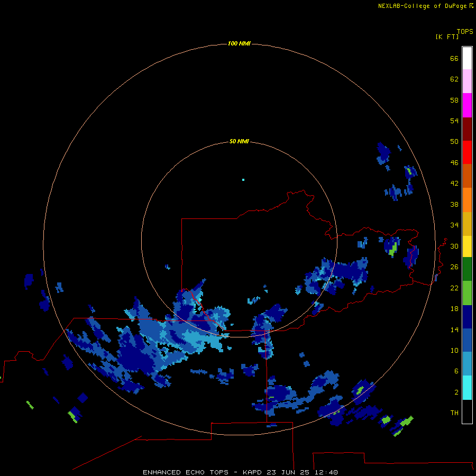The height and width of the screenshot is (476, 476).
Task: Click the legend value 2
Action: pyautogui.click(x=456, y=392)
